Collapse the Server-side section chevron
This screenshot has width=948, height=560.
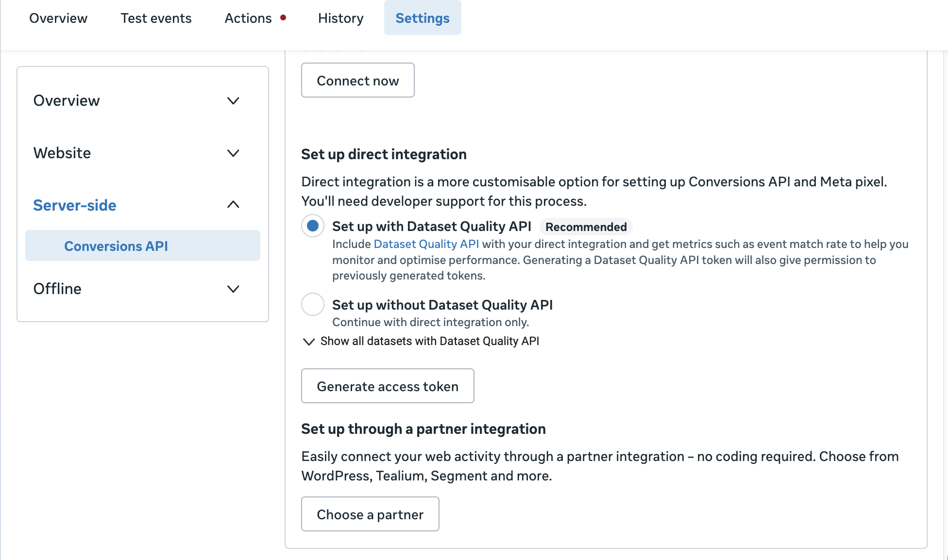[233, 204]
